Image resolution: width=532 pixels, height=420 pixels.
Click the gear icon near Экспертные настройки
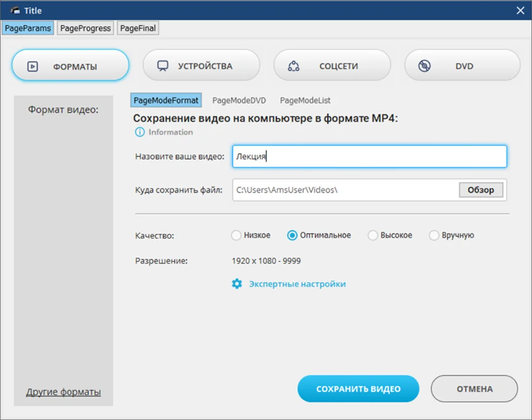pyautogui.click(x=237, y=284)
